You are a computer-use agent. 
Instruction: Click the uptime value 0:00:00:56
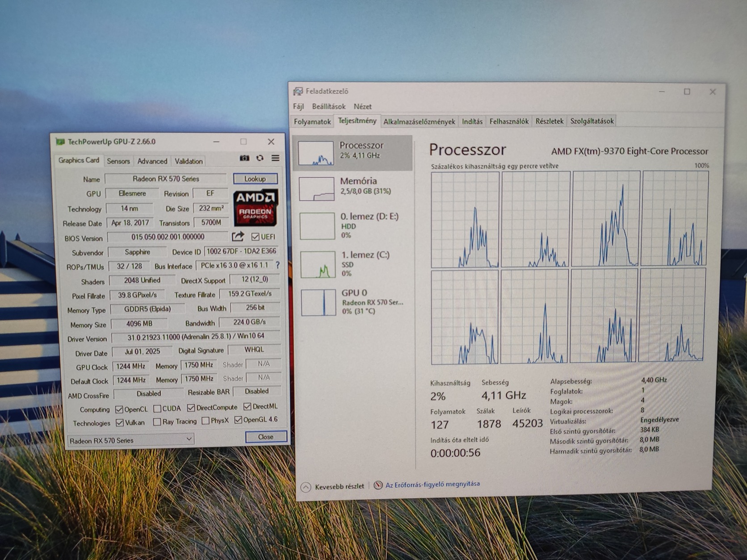[x=455, y=453]
